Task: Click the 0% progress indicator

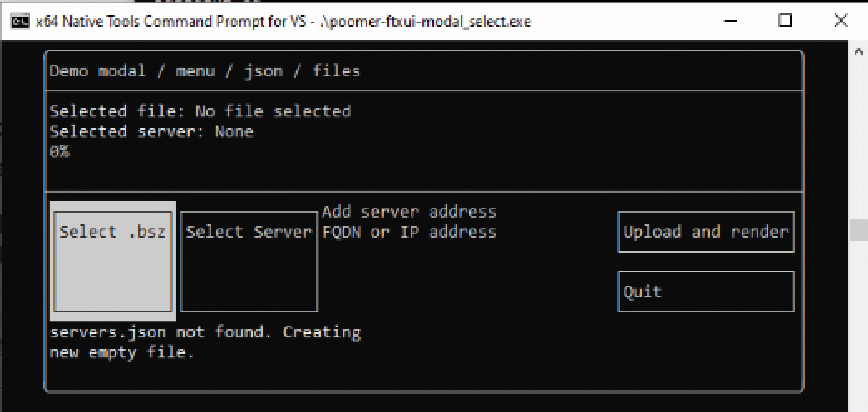Action: [59, 151]
